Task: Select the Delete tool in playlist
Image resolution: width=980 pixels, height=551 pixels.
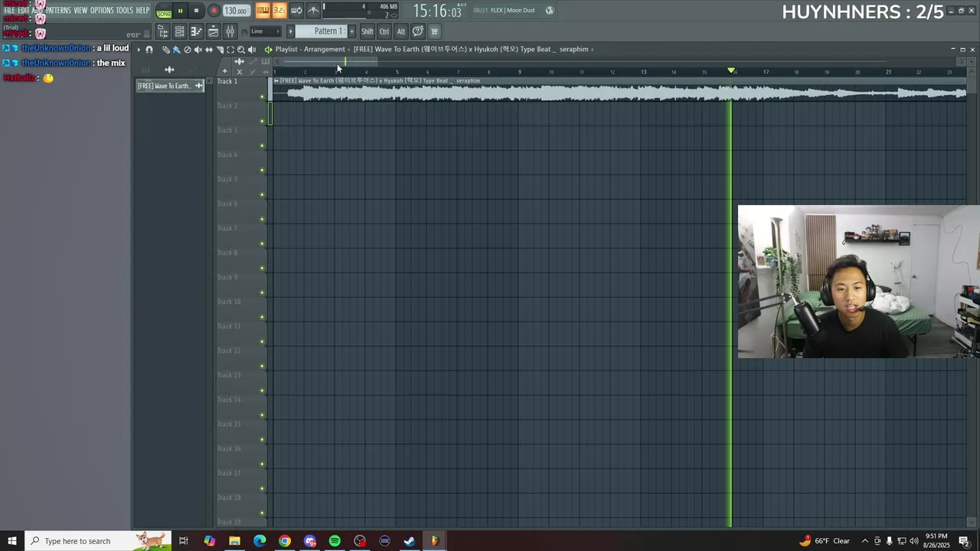Action: pos(188,50)
